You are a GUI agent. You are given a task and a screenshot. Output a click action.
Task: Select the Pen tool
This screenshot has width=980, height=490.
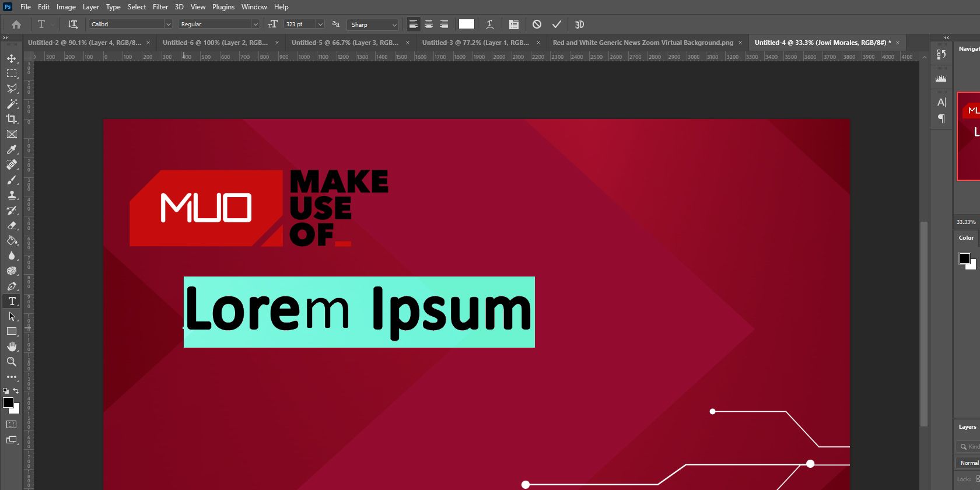tap(12, 286)
